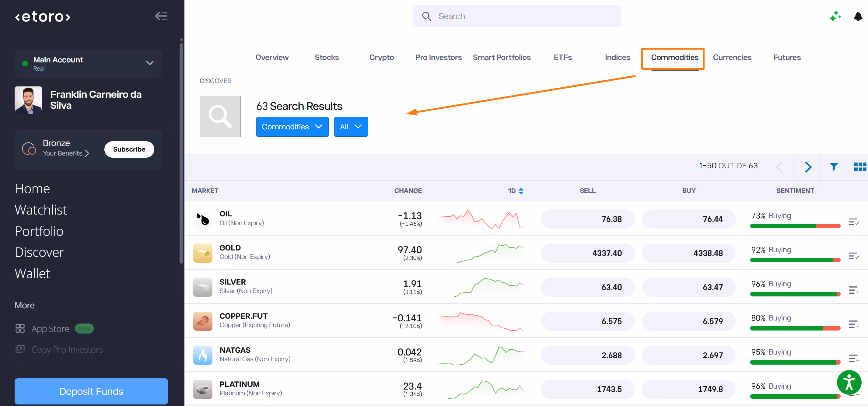Screen dimensions: 868x406
Task: Go to previous results page
Action: click(779, 167)
